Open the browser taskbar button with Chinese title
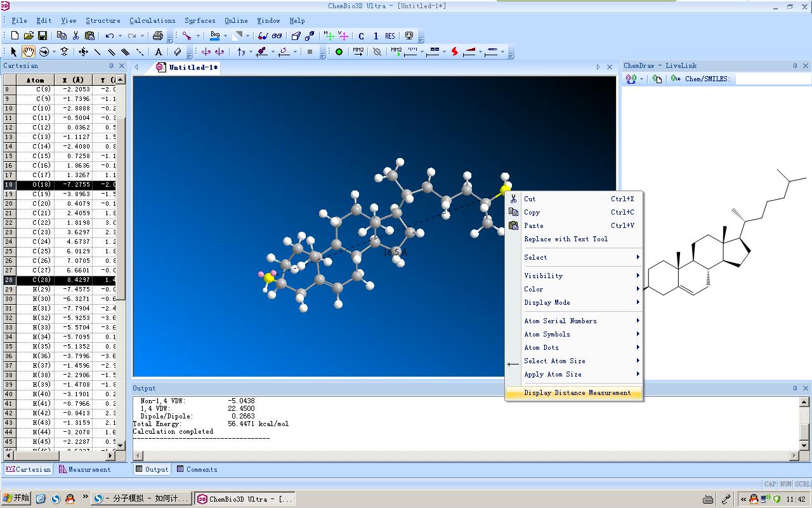This screenshot has height=508, width=812. (141, 498)
